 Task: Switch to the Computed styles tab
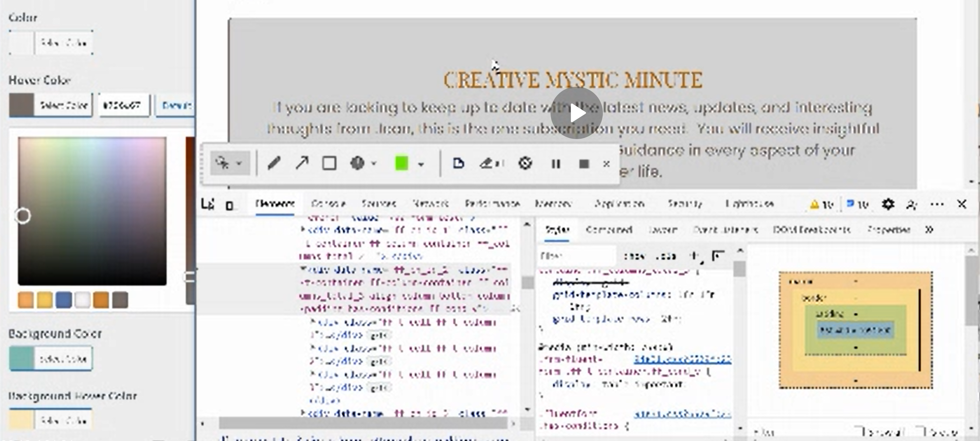click(x=609, y=229)
